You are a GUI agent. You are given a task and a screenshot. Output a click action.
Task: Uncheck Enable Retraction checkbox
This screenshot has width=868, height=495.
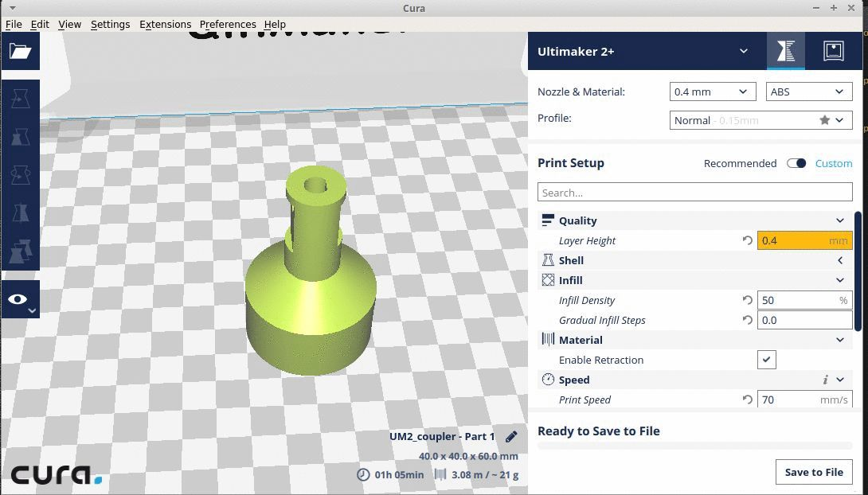coord(766,360)
